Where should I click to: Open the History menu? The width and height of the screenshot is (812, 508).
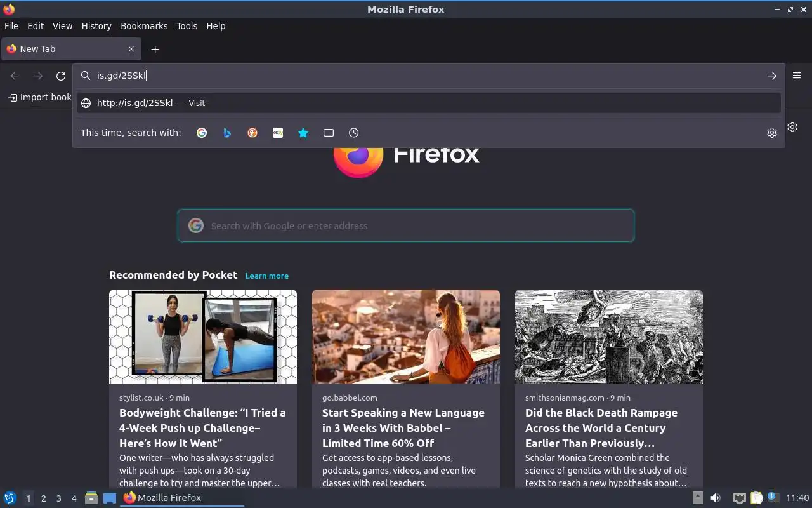coord(96,26)
